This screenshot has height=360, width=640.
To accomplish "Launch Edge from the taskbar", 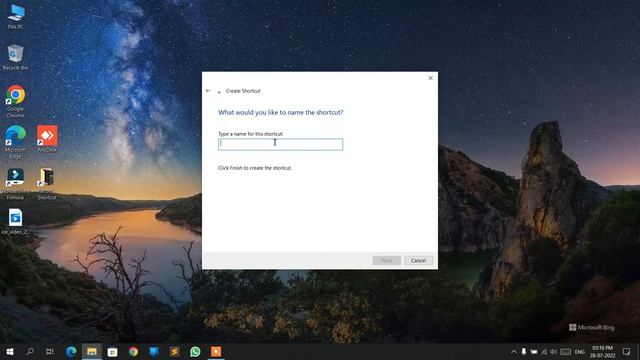I will click(x=71, y=351).
